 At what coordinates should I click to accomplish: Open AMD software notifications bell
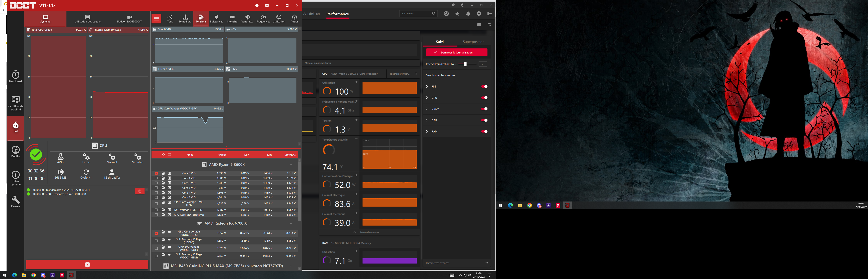(468, 14)
